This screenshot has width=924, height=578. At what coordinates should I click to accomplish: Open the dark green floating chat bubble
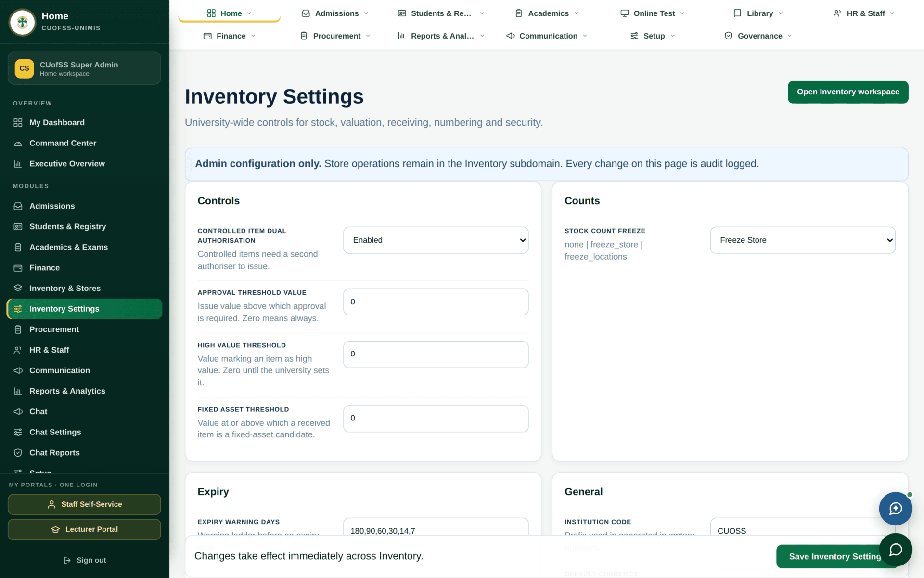point(896,550)
